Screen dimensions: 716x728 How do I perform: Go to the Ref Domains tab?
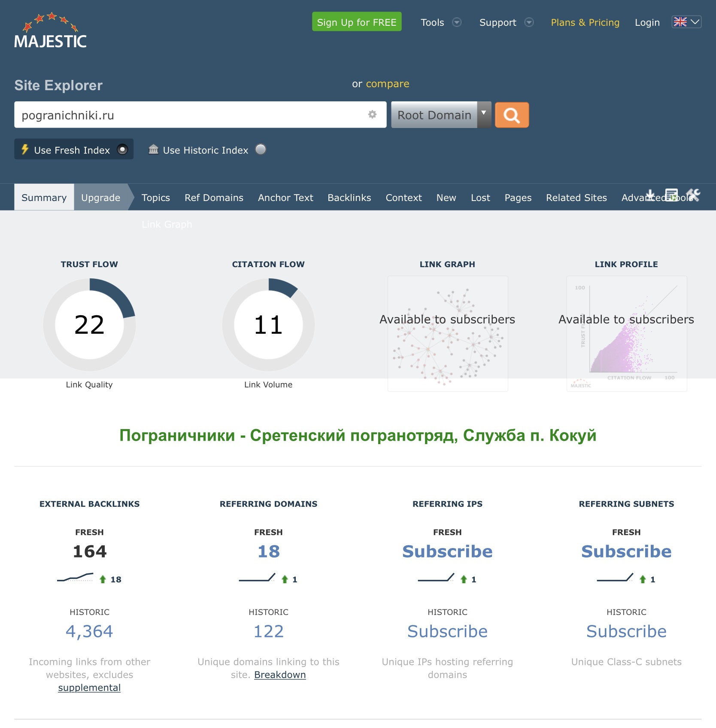click(x=214, y=198)
